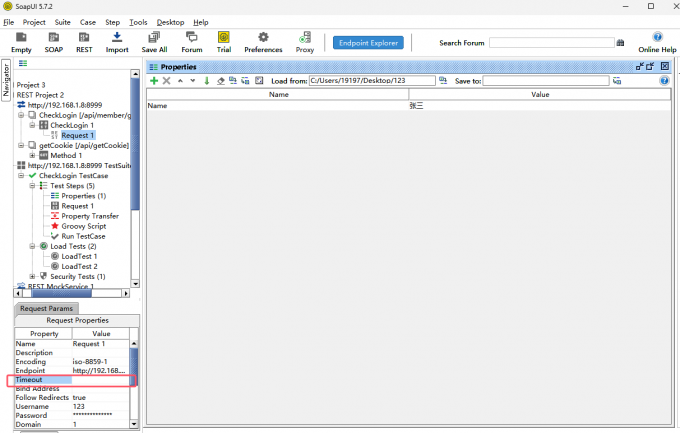Click the Load from path field
The height and width of the screenshot is (433, 680).
(372, 81)
